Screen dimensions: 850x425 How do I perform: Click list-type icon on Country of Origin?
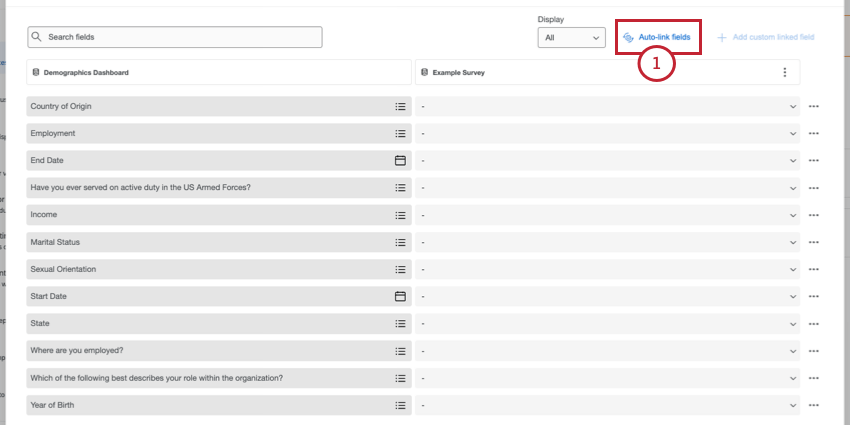400,106
